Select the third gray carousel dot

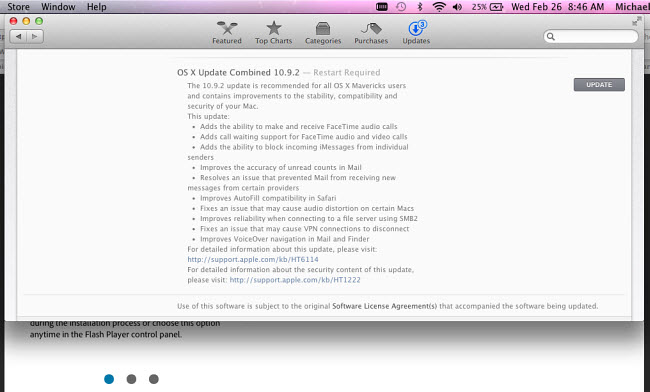154,379
